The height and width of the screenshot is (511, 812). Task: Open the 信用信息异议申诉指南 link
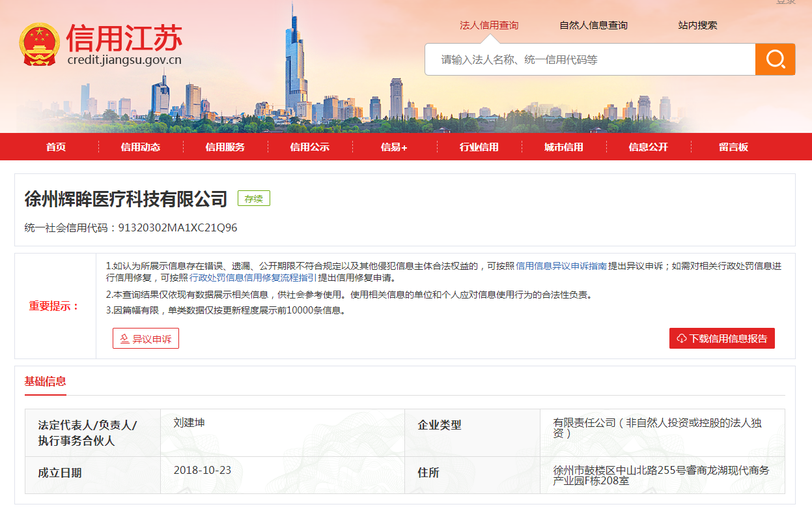click(x=561, y=266)
